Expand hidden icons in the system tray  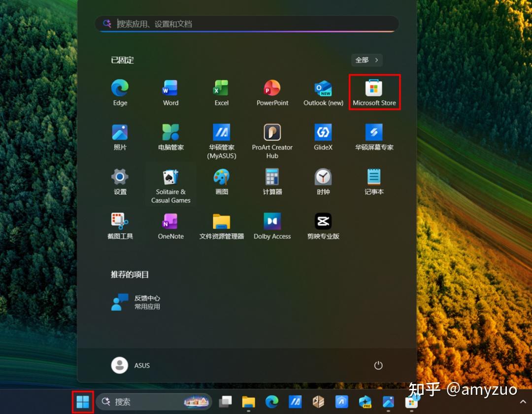523,402
